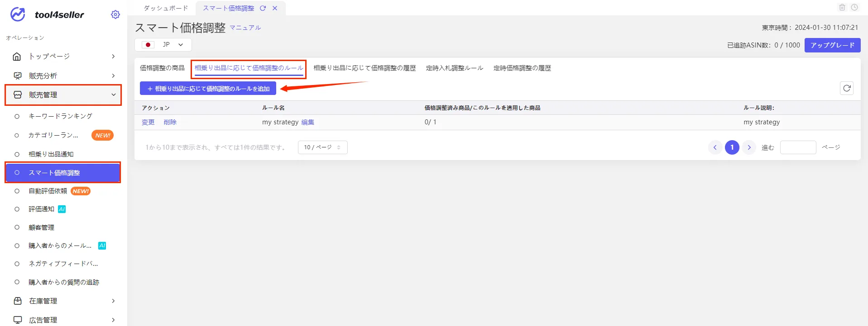Screen dimensions: 868x326
Task: Click the 販売分析 chart icon
Action: click(18, 76)
